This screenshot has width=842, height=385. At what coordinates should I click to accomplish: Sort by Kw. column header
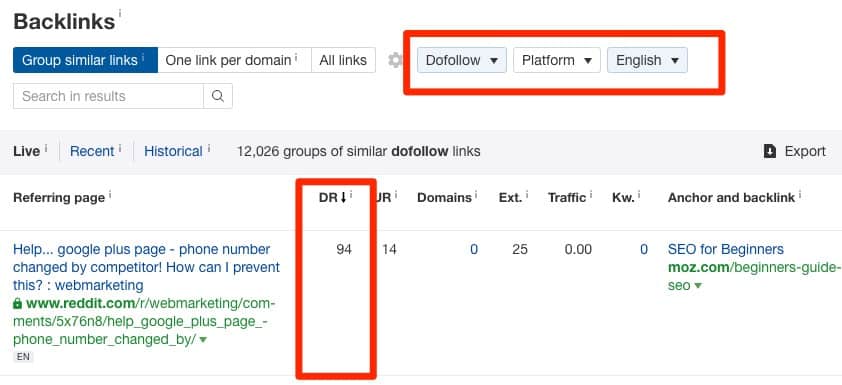[623, 198]
